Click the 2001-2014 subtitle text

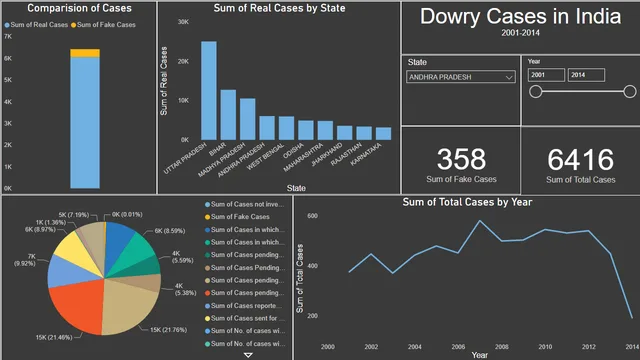[x=520, y=33]
